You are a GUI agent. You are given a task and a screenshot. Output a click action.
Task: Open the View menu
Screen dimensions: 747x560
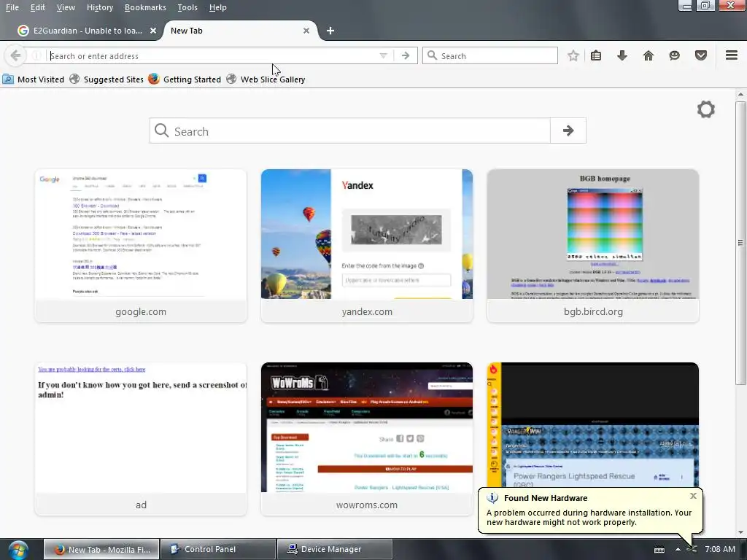[x=66, y=7]
